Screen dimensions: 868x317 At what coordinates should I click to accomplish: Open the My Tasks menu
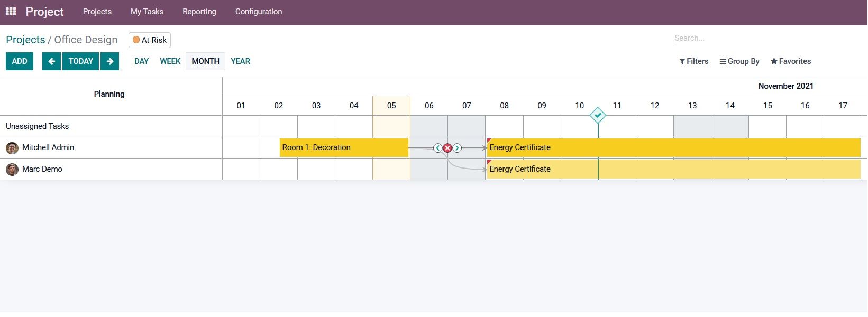(x=147, y=12)
